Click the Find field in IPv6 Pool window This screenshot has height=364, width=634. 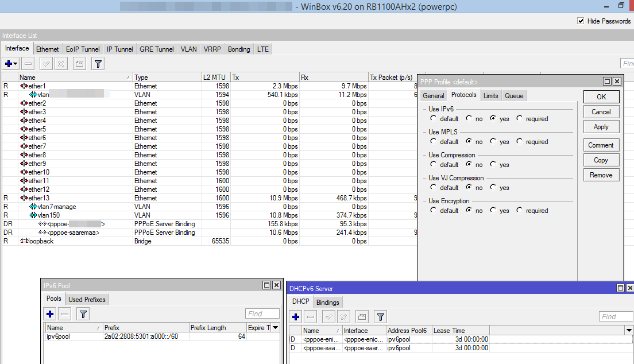tap(262, 314)
